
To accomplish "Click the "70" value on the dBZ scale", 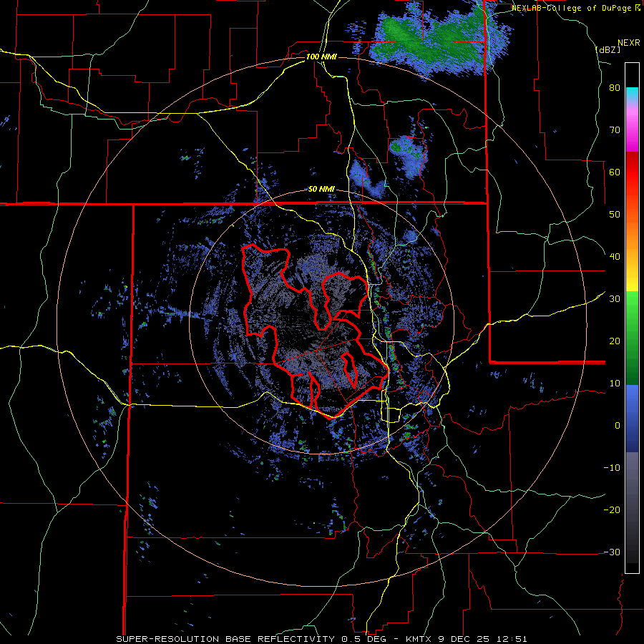I will tap(615, 130).
